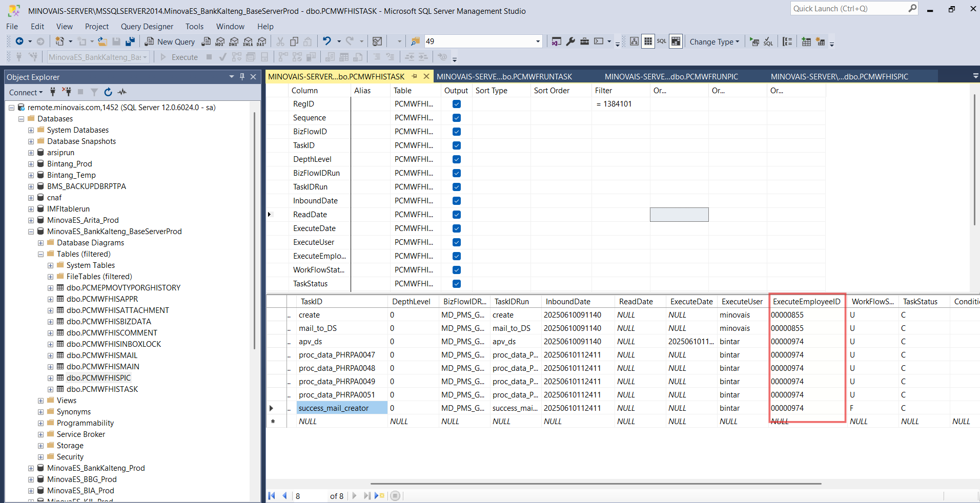Open the Query Designer menu

(147, 26)
